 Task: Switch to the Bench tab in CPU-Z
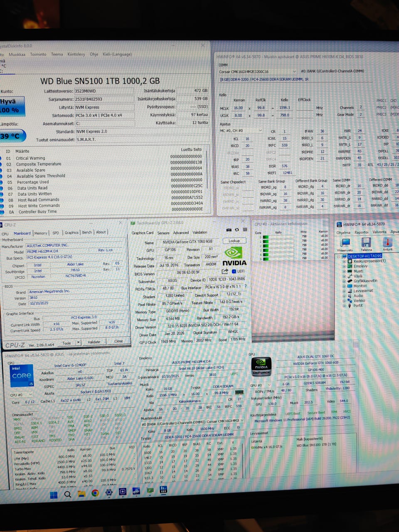(87, 232)
